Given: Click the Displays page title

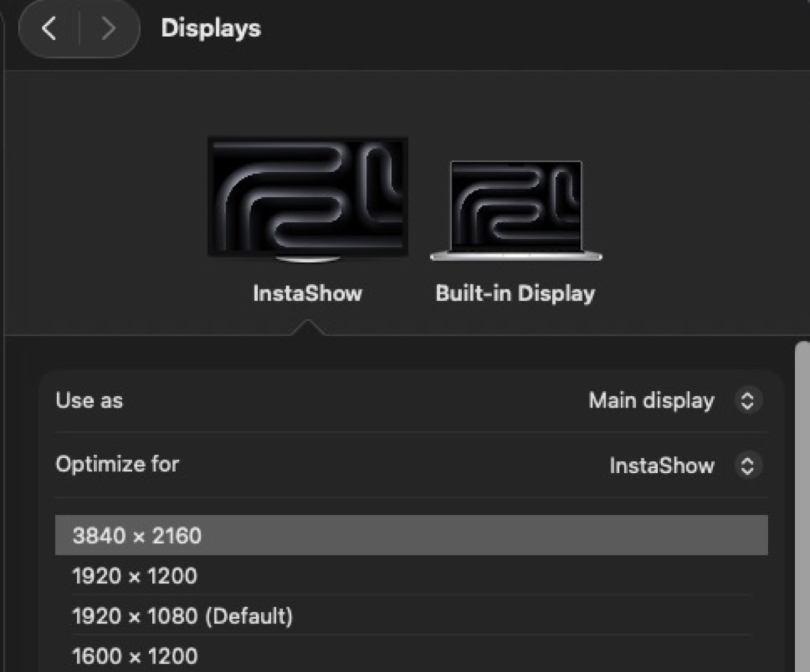Looking at the screenshot, I should (x=211, y=28).
